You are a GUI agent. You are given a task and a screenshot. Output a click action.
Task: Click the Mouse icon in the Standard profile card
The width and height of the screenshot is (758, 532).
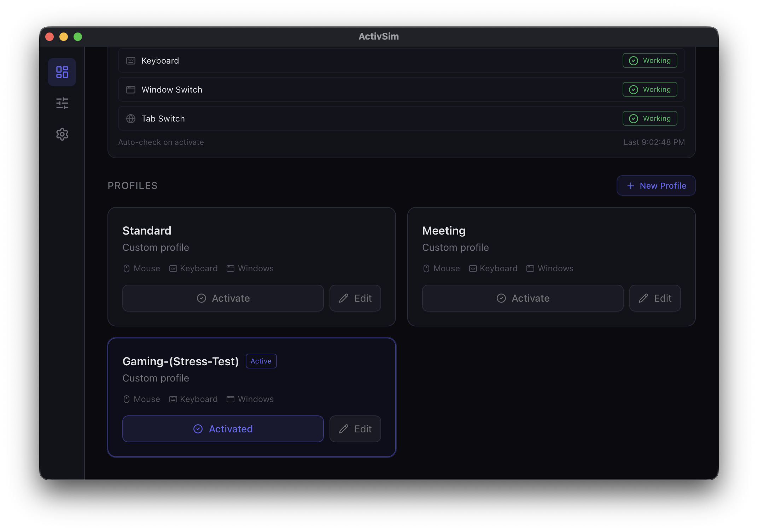126,268
